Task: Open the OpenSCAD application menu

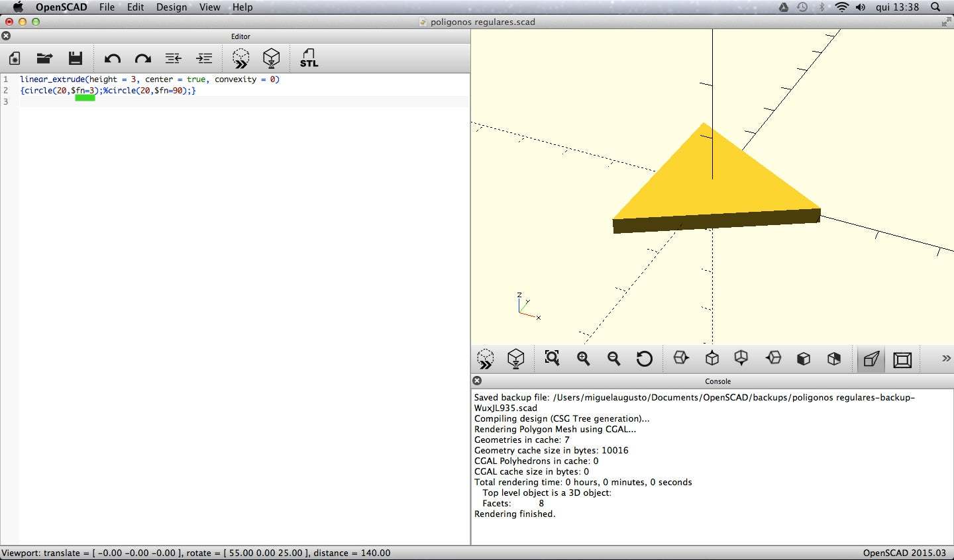Action: click(61, 7)
